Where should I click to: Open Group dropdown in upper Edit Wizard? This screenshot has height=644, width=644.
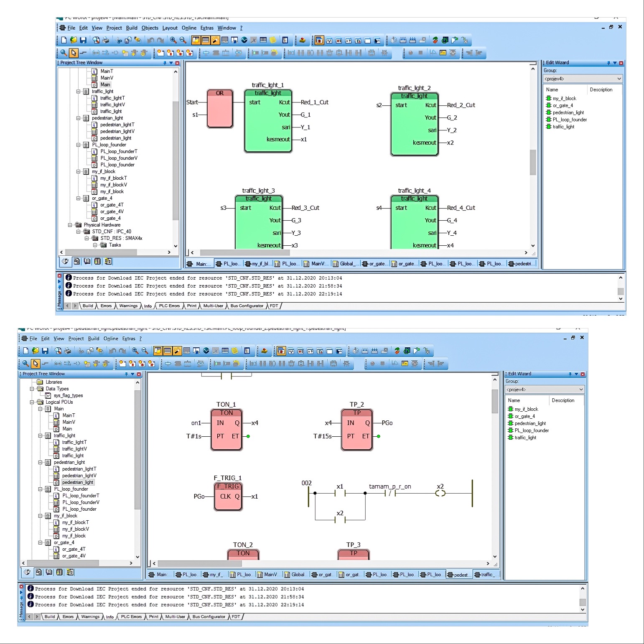click(x=619, y=79)
